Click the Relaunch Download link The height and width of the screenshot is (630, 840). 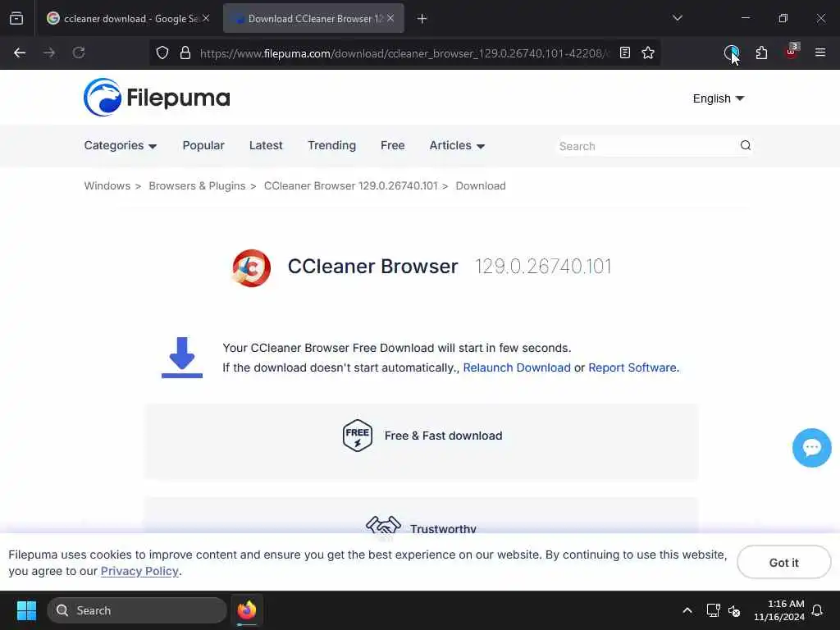coord(517,367)
